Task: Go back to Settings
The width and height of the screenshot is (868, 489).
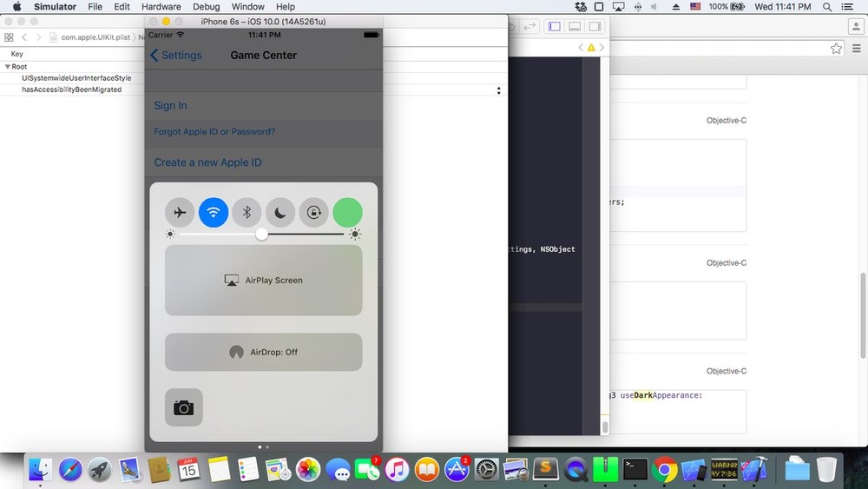Action: (x=175, y=55)
